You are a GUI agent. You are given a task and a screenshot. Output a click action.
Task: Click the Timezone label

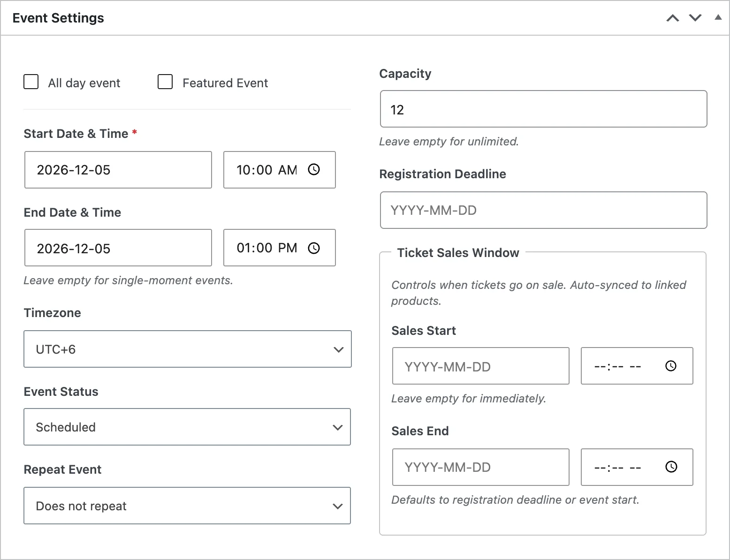(53, 313)
